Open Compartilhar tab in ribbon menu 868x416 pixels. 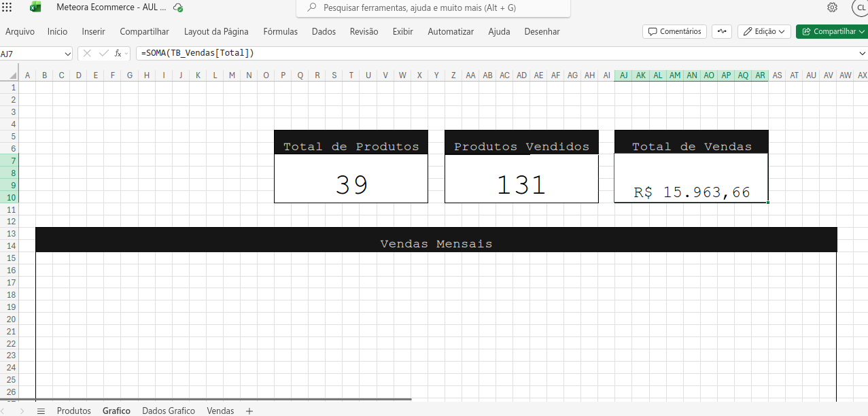tap(144, 31)
